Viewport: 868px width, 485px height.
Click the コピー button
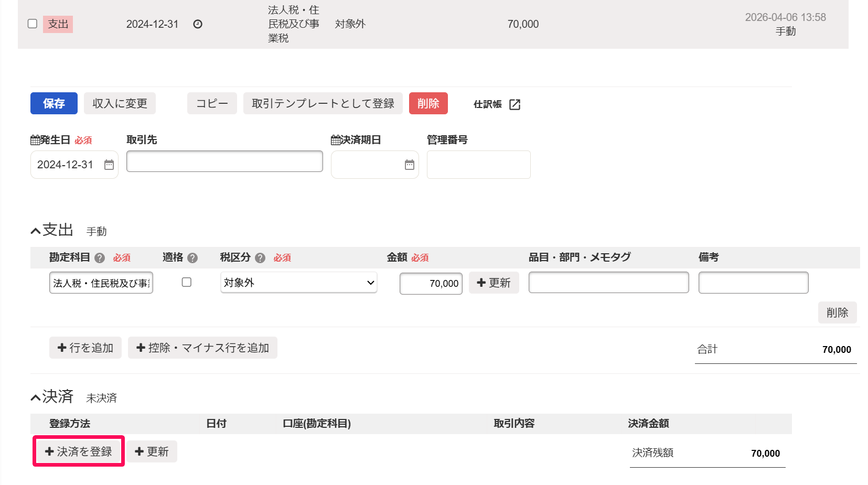[212, 103]
